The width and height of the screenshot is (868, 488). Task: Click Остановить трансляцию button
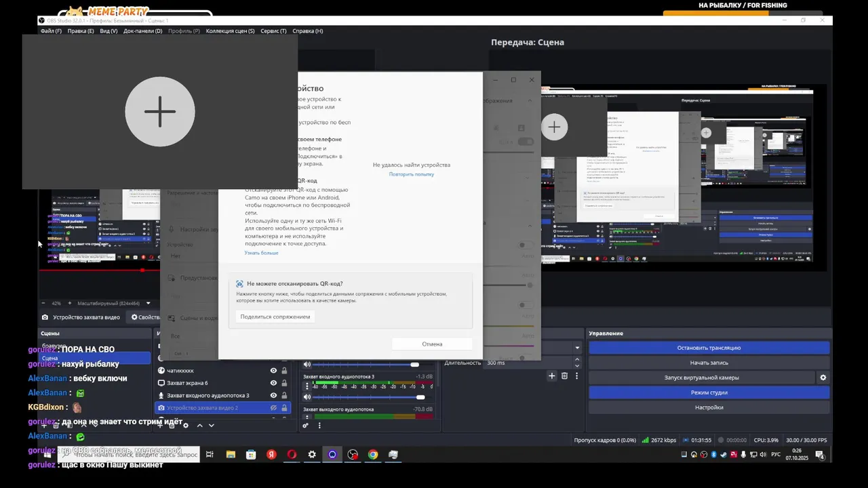click(709, 348)
